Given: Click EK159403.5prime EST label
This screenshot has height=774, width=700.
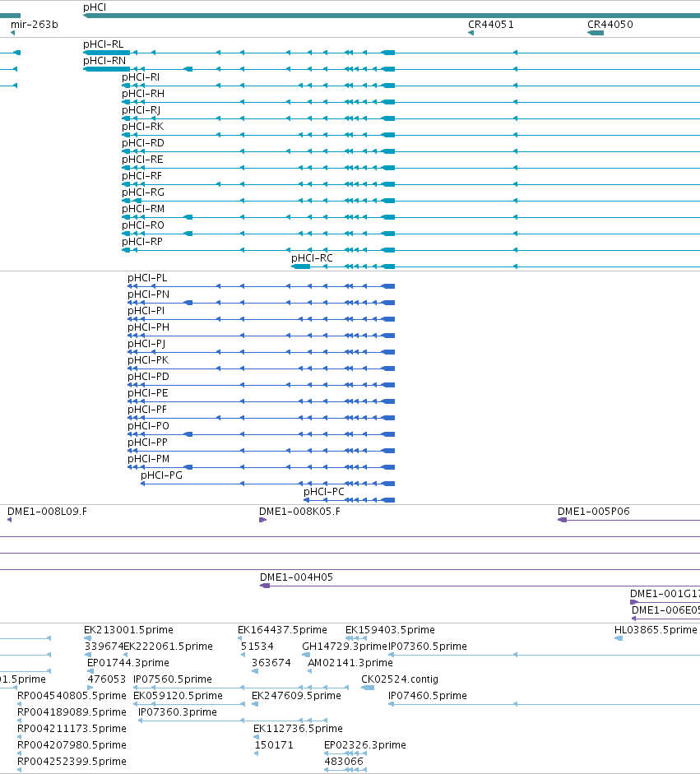Looking at the screenshot, I should [390, 630].
